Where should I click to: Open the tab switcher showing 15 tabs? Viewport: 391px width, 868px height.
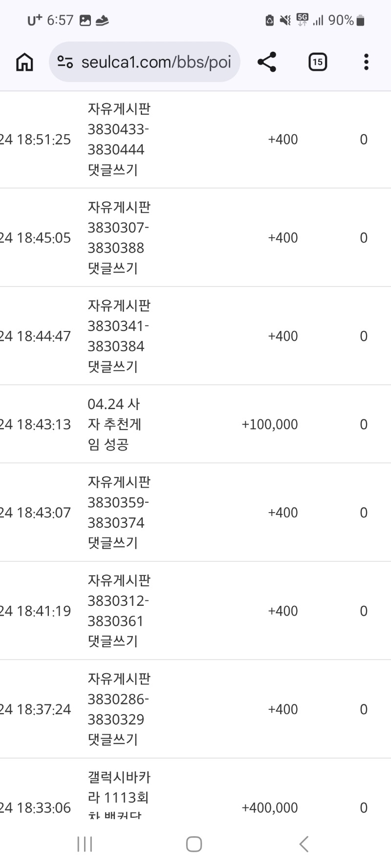click(x=318, y=62)
